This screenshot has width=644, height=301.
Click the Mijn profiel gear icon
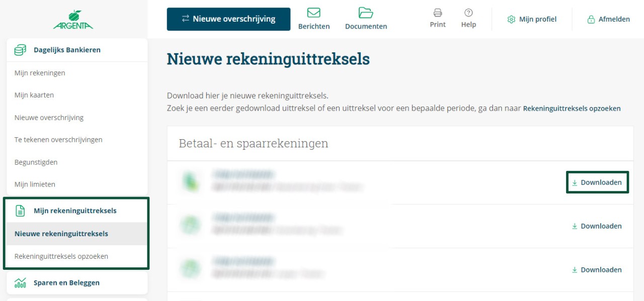point(512,20)
